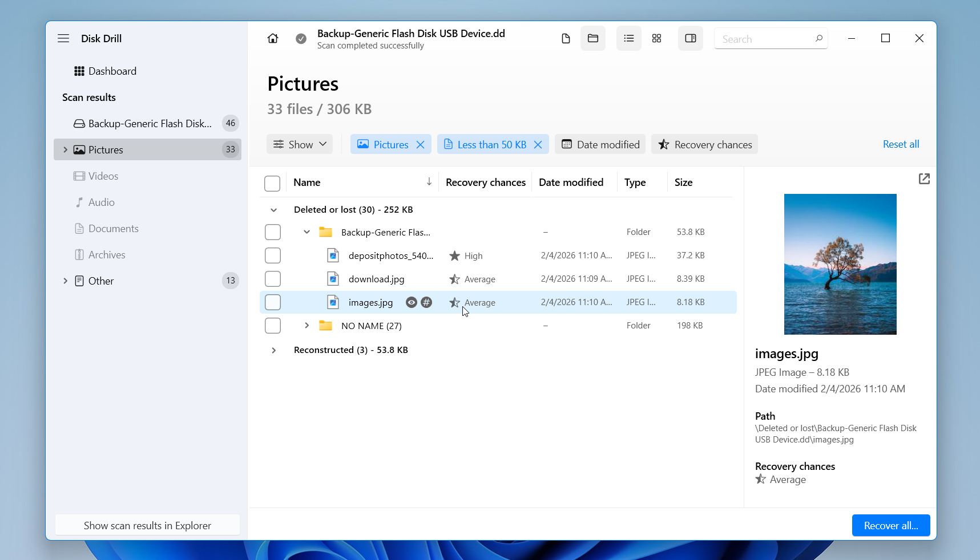Expand the Reconstructed (3) group
This screenshot has height=560, width=980.
click(x=274, y=350)
